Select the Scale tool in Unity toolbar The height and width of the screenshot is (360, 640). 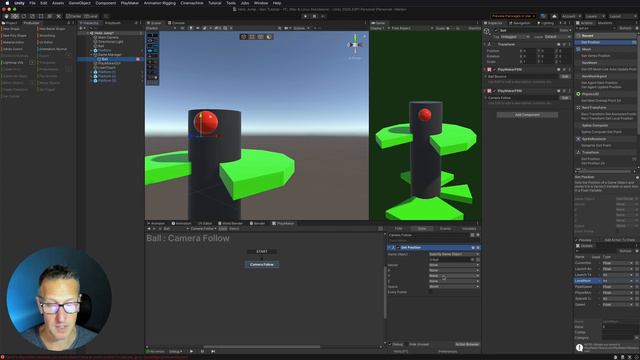coord(32,16)
